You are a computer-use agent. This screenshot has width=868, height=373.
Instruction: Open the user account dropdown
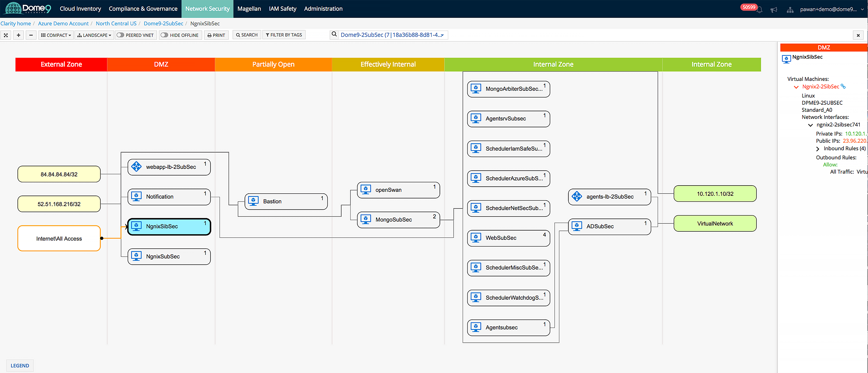click(x=832, y=9)
